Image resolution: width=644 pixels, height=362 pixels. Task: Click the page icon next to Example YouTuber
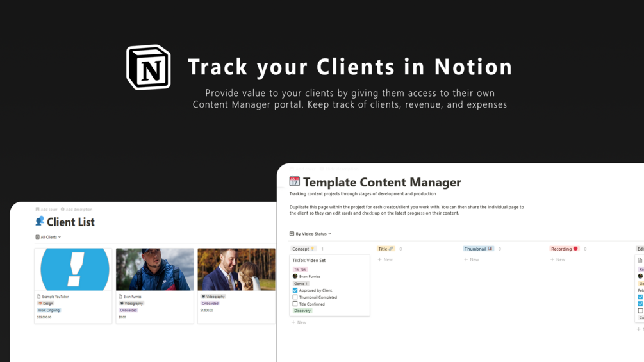click(39, 297)
